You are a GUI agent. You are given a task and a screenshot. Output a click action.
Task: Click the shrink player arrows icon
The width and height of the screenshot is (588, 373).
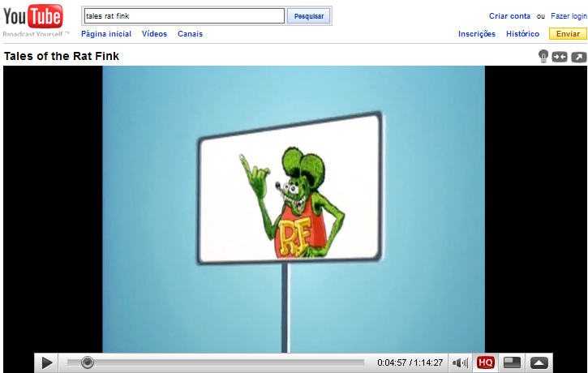560,57
